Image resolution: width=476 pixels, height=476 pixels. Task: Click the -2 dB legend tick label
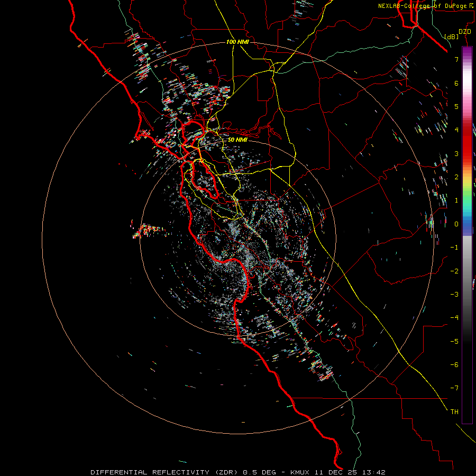pos(454,271)
